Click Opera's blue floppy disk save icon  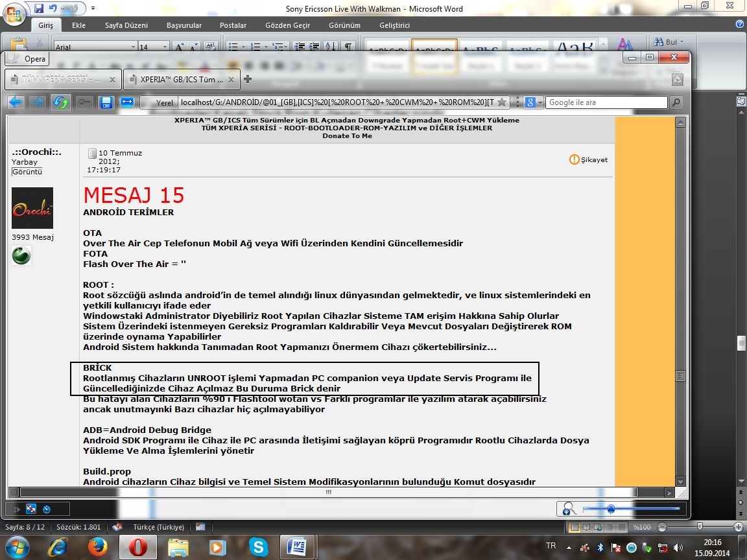pos(106,102)
